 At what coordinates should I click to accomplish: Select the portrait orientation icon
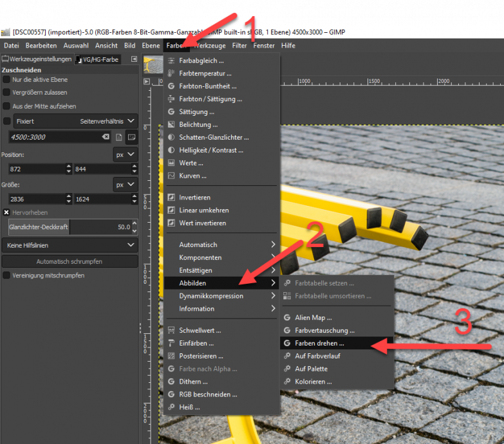(x=119, y=137)
